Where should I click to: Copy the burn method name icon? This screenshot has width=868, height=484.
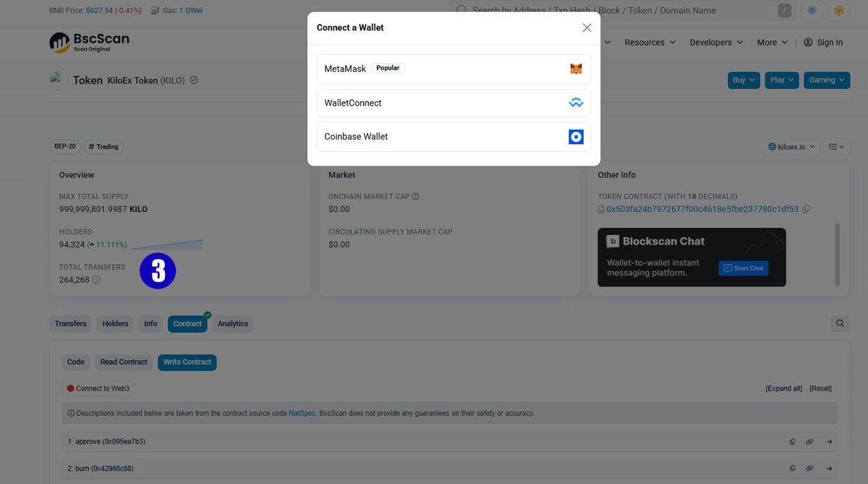[x=793, y=468]
